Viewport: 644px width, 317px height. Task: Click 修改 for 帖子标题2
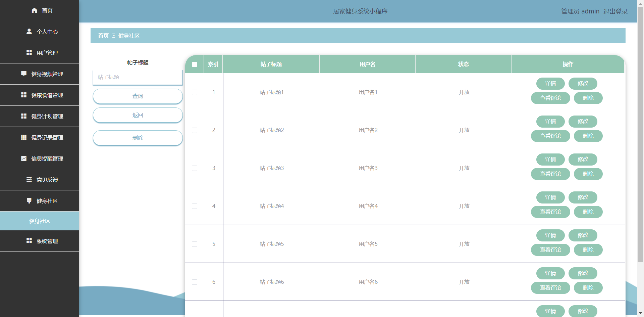(583, 122)
